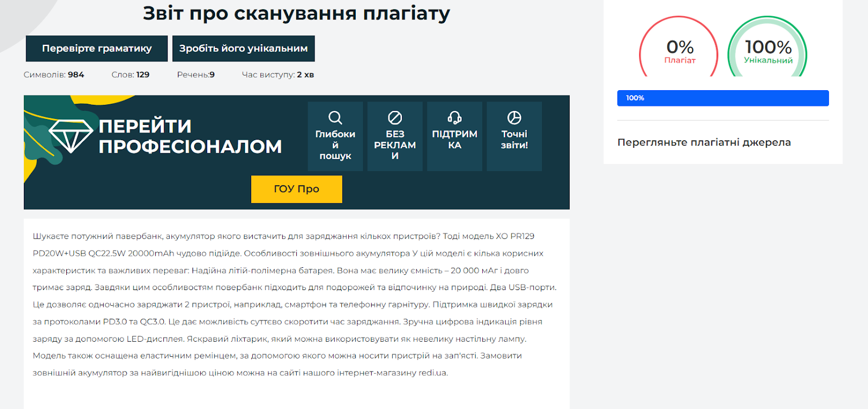Click the Символів: 984 counter
This screenshot has height=409, width=868.
54,74
